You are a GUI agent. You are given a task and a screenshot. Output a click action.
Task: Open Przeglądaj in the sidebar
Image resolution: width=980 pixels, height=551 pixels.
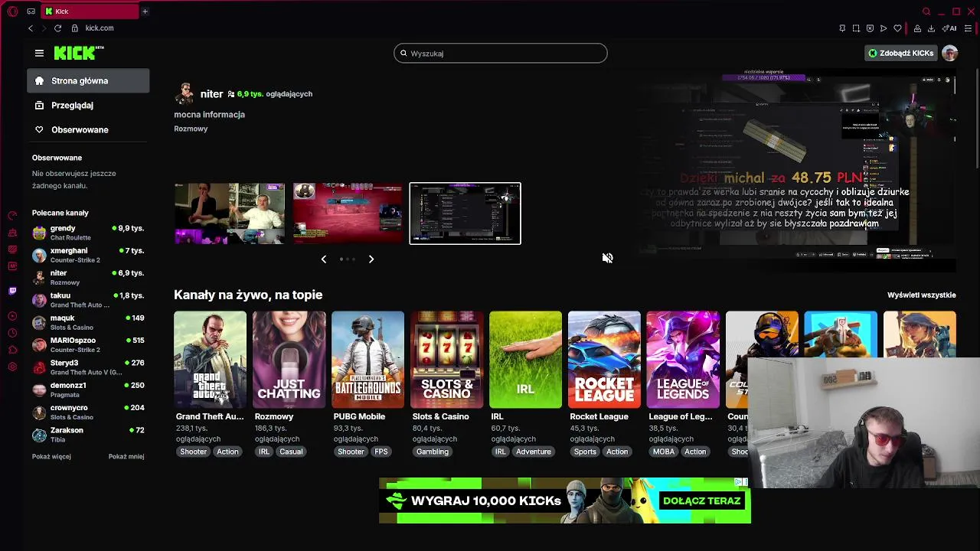click(88, 105)
